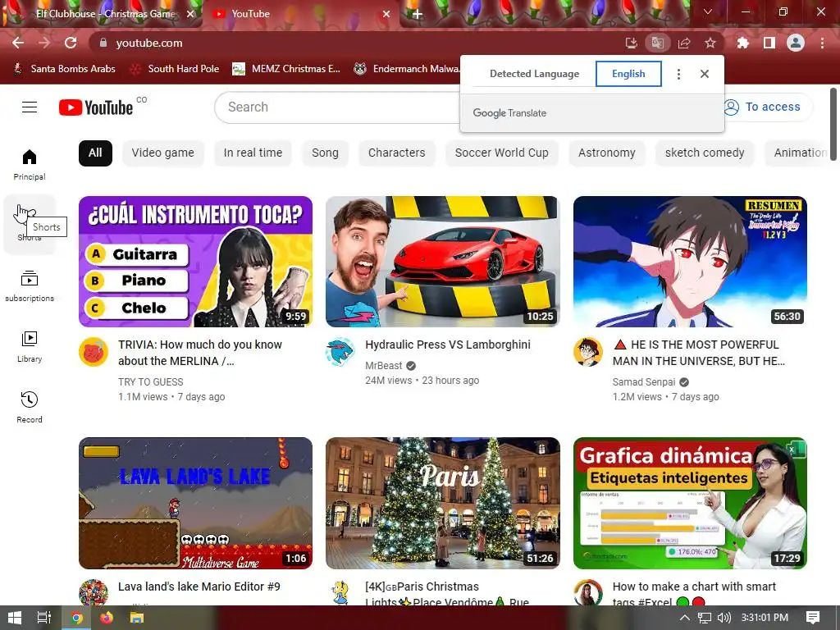
Task: Open the extensions puzzle icon
Action: [742, 43]
